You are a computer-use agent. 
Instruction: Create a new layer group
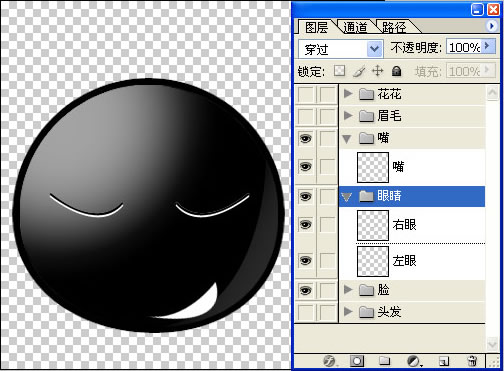coord(384,360)
